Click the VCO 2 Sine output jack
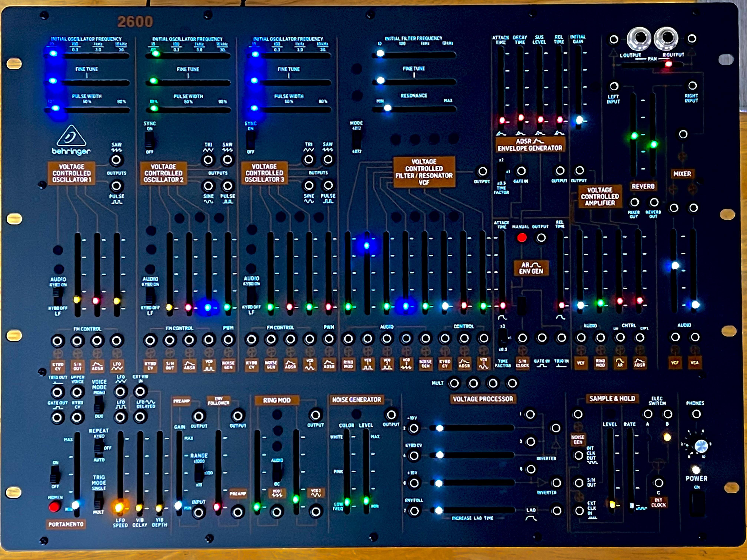The image size is (747, 560). (x=208, y=186)
